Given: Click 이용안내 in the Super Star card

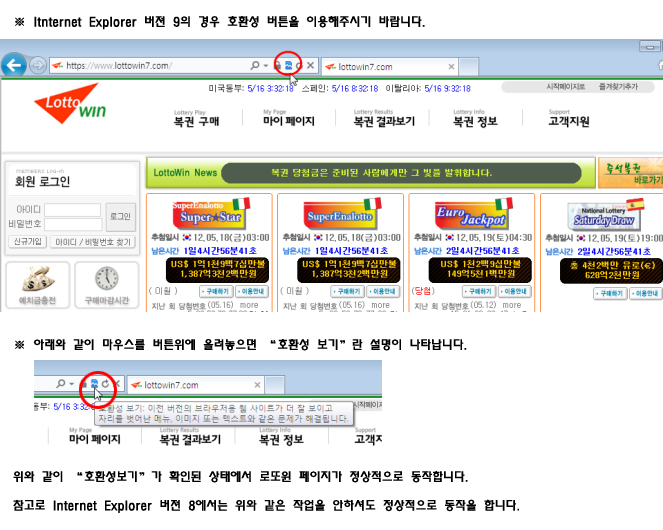Looking at the screenshot, I should pyautogui.click(x=252, y=291).
